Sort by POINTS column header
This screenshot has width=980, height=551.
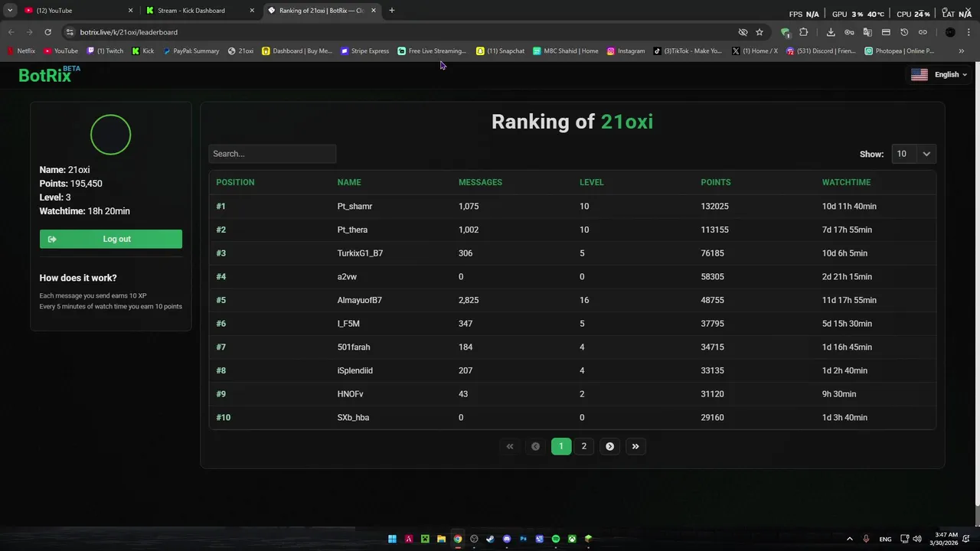pos(716,182)
